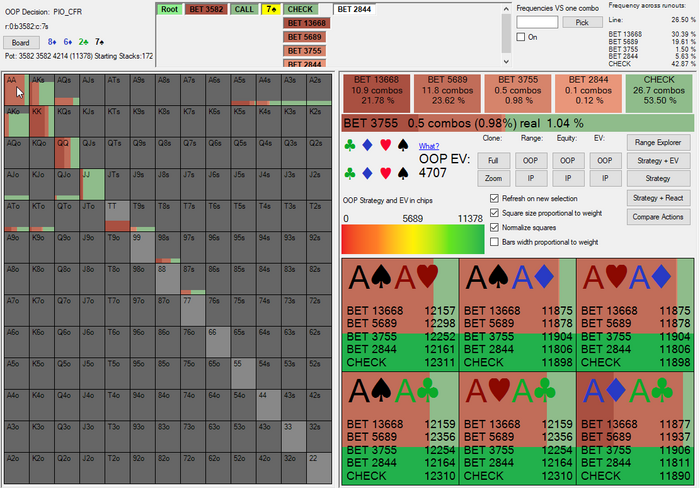This screenshot has height=488, width=700.
Task: Select the TT cell in range grid
Action: point(117,216)
